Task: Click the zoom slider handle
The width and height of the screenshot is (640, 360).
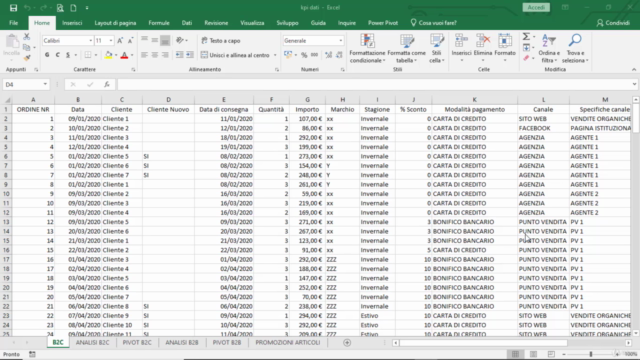Action: (591, 354)
